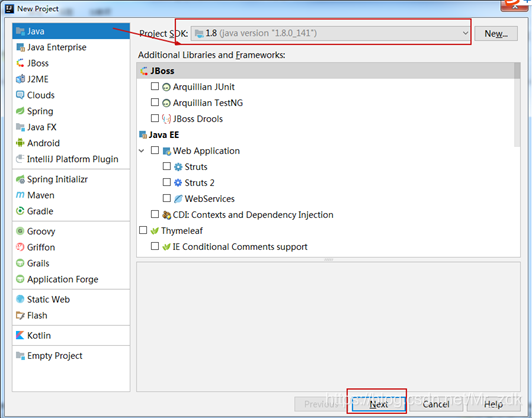
Task: Select the Java project type icon
Action: (20, 32)
